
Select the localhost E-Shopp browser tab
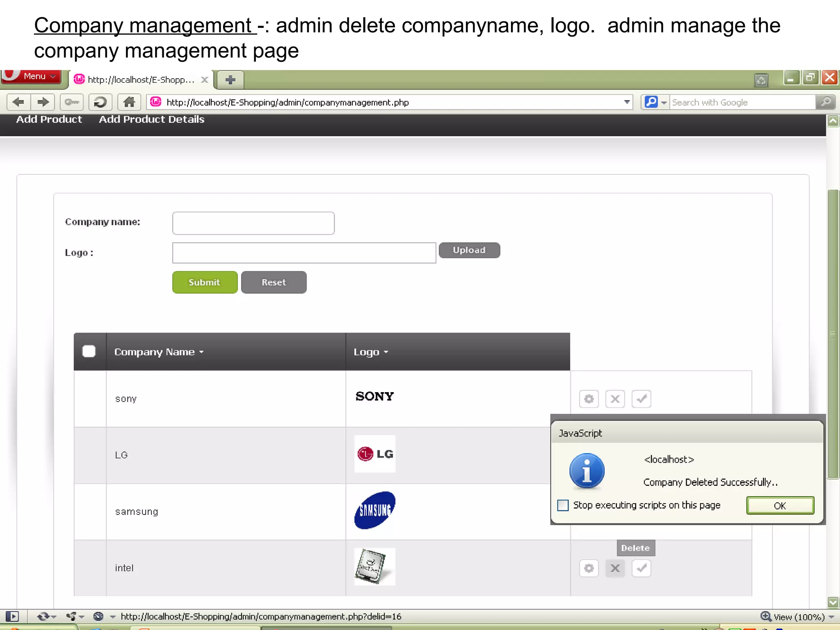click(x=141, y=80)
